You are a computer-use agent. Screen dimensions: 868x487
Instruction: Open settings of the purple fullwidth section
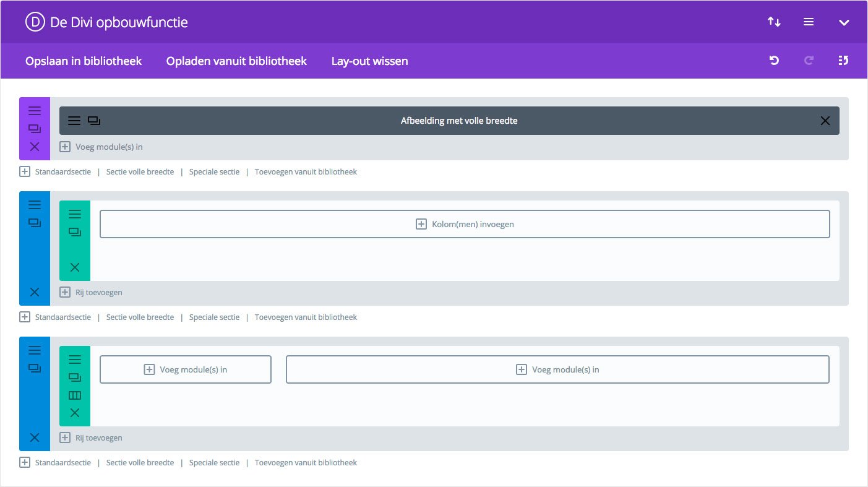point(35,111)
